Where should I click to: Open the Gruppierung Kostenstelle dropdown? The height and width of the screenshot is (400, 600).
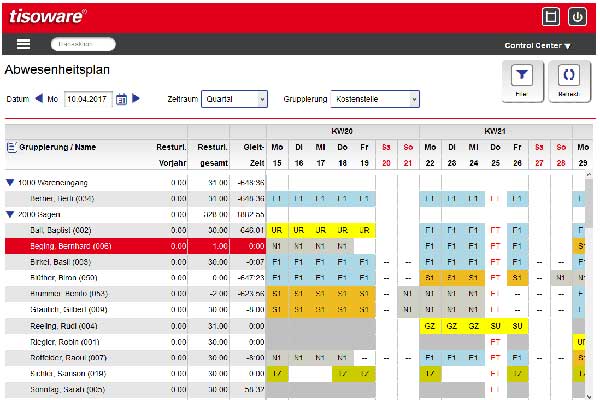[375, 99]
